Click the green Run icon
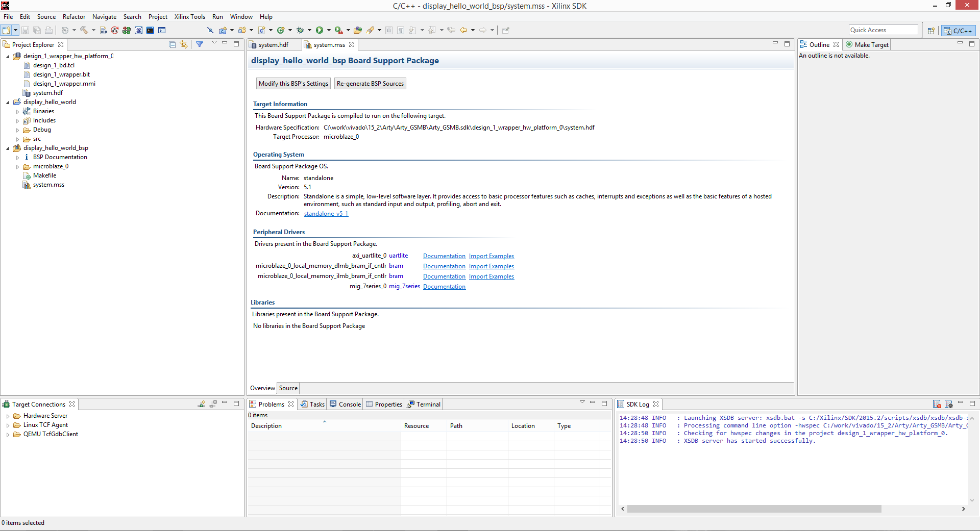980x531 pixels. [x=320, y=30]
